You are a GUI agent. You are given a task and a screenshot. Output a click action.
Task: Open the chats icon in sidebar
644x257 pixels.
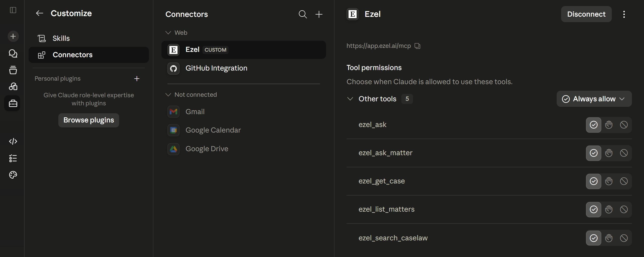pos(13,53)
